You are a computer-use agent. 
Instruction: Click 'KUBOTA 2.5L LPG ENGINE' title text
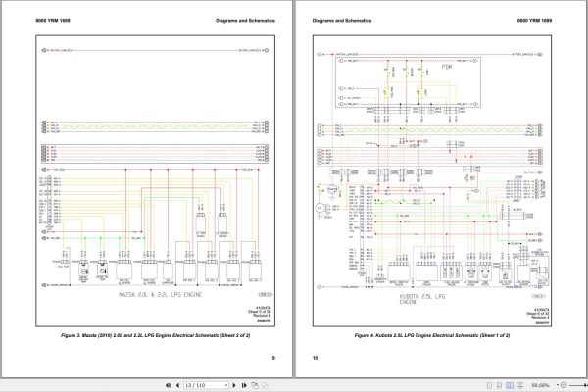(x=422, y=299)
